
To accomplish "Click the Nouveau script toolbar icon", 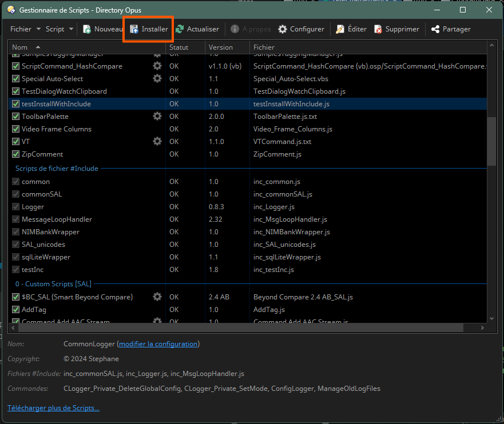I will [x=88, y=29].
